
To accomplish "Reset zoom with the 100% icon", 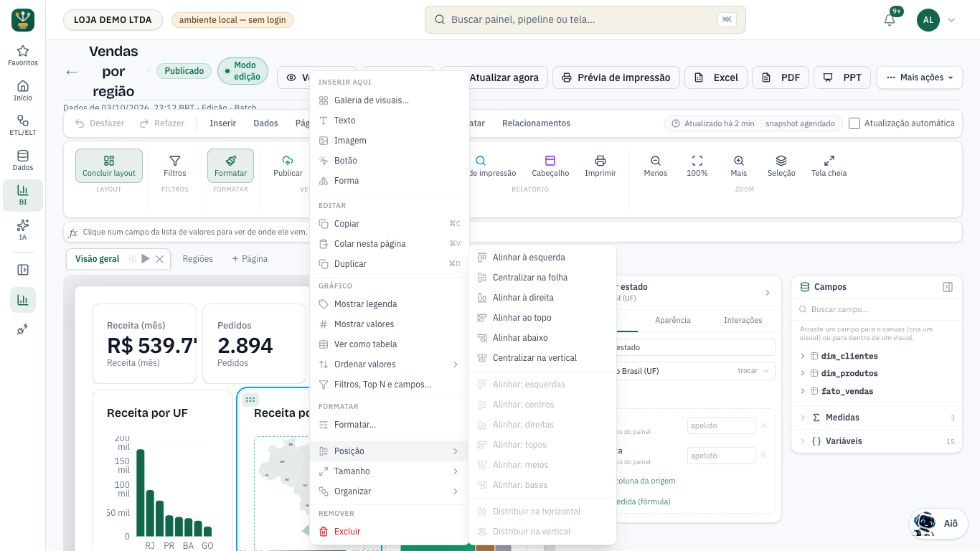I will point(697,166).
